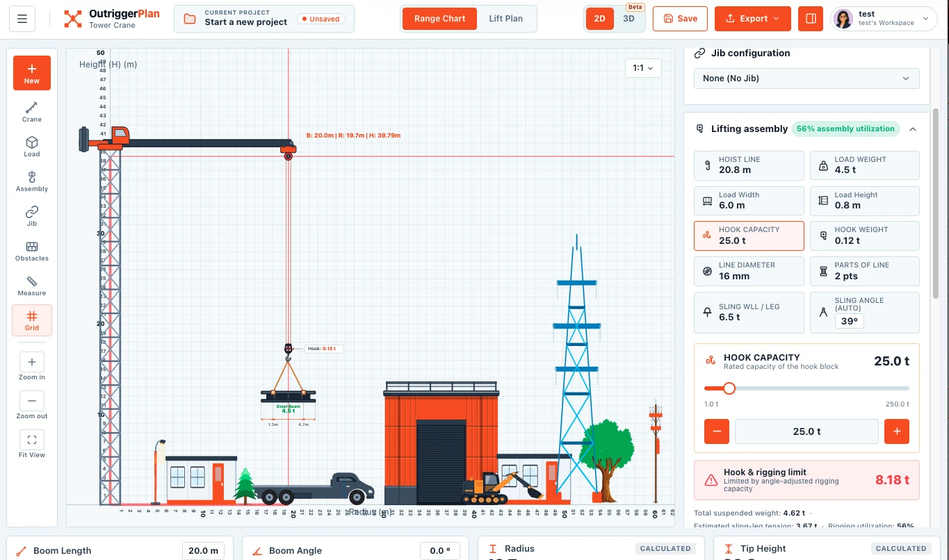Open the Jib configuration dropdown
This screenshot has width=949, height=560.
tap(806, 79)
